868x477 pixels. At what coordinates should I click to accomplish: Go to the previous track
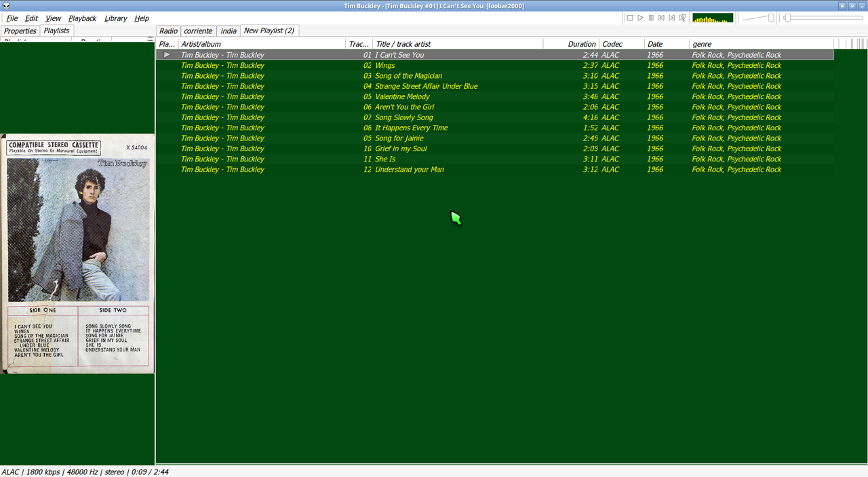tap(661, 18)
